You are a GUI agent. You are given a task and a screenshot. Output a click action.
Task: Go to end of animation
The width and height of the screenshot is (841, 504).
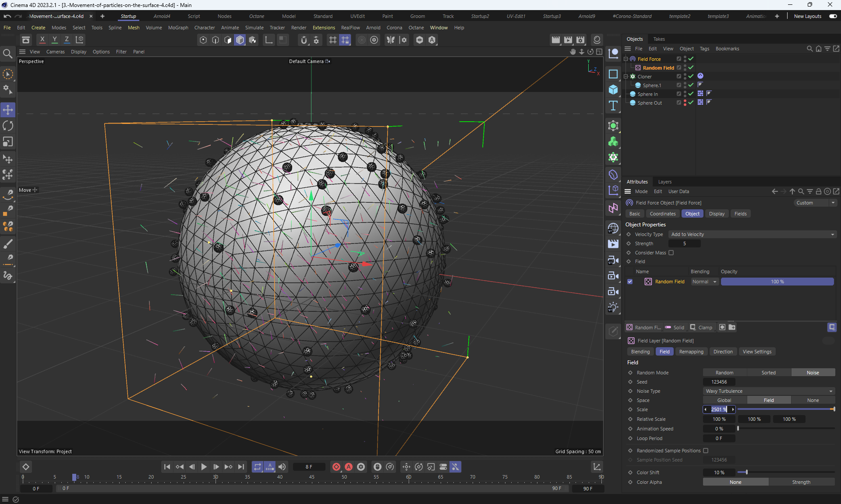[241, 467]
